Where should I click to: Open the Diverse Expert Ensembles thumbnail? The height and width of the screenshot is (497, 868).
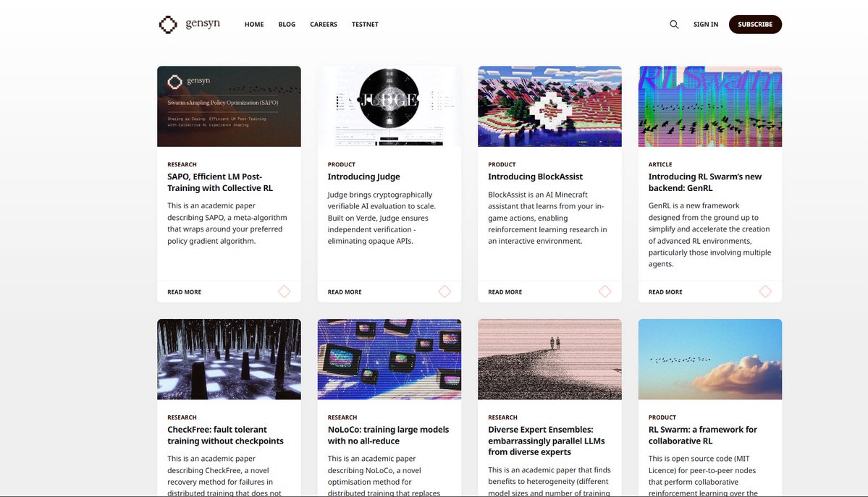click(549, 360)
